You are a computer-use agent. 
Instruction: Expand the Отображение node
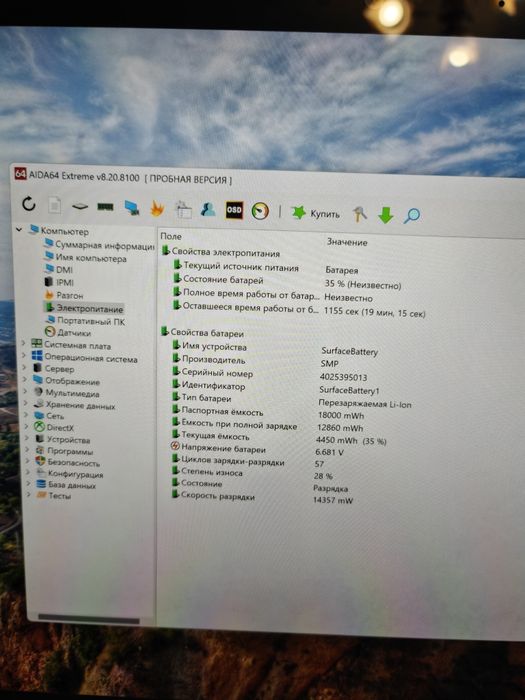click(x=25, y=379)
